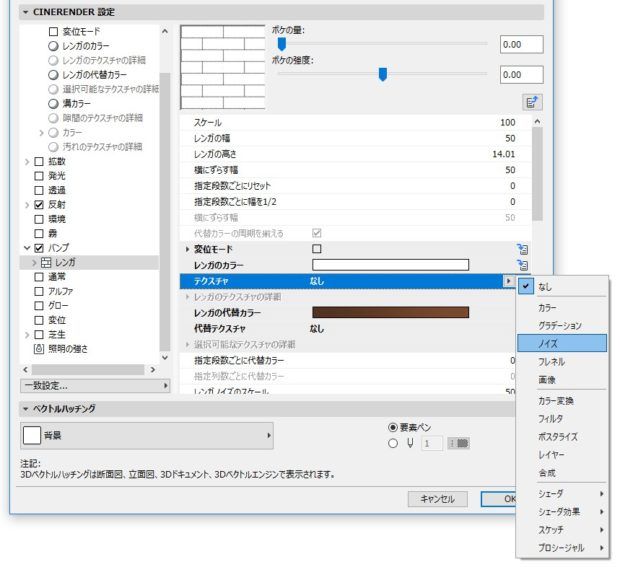Image resolution: width=620 pixels, height=567 pixels.
Task: Select レンガの代替カラー radio in tree
Action: click(x=53, y=75)
